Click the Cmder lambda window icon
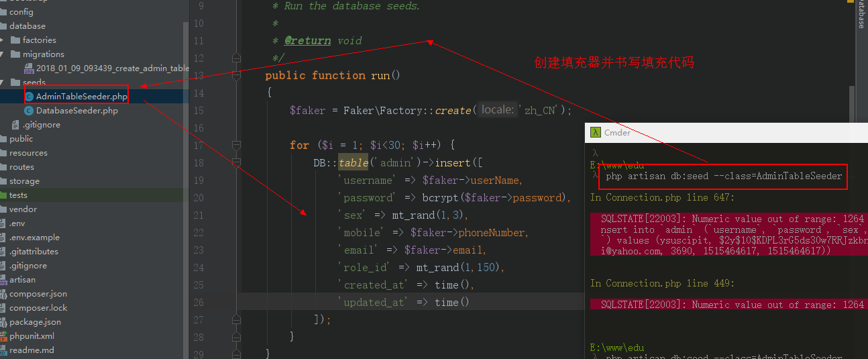The image size is (868, 359). point(595,132)
